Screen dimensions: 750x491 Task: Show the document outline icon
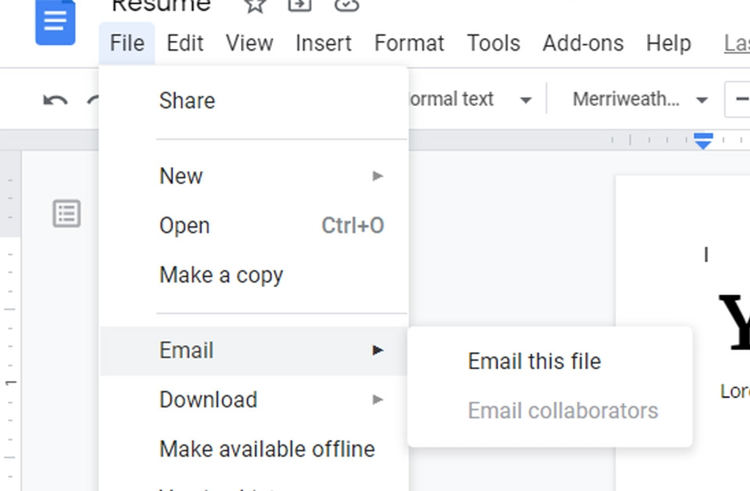67,213
